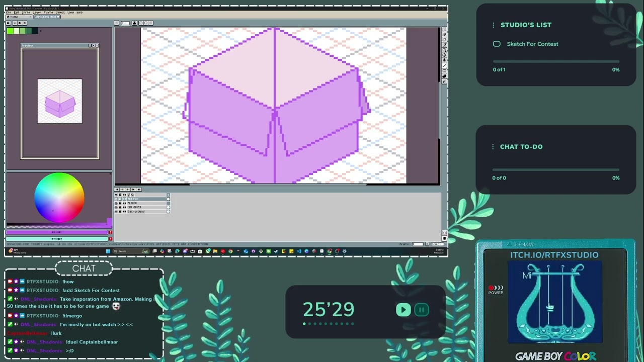Select the FLOOR layer name

pos(132,203)
